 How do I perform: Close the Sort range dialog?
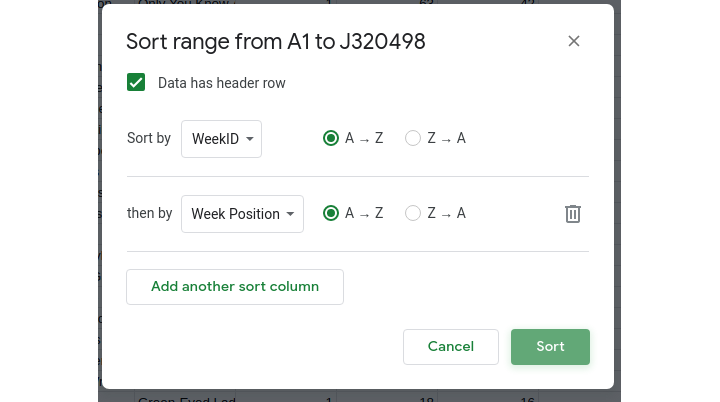coord(573,41)
